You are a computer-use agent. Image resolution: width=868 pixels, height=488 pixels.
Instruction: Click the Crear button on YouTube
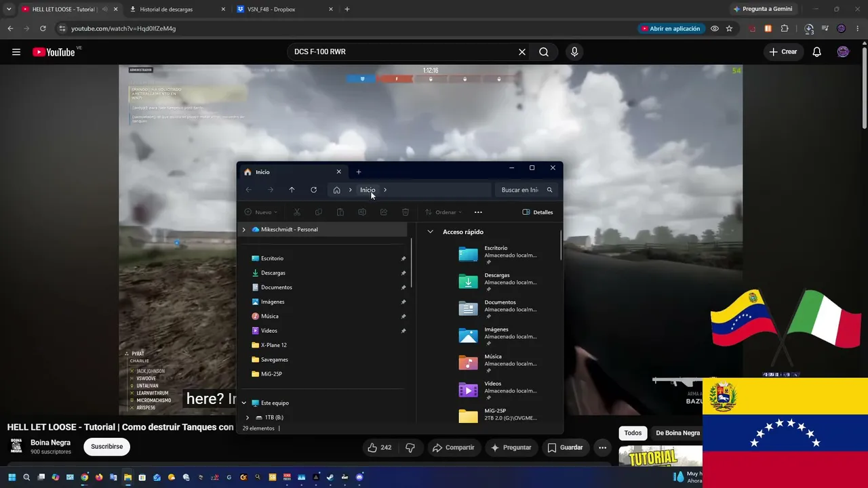click(x=783, y=52)
